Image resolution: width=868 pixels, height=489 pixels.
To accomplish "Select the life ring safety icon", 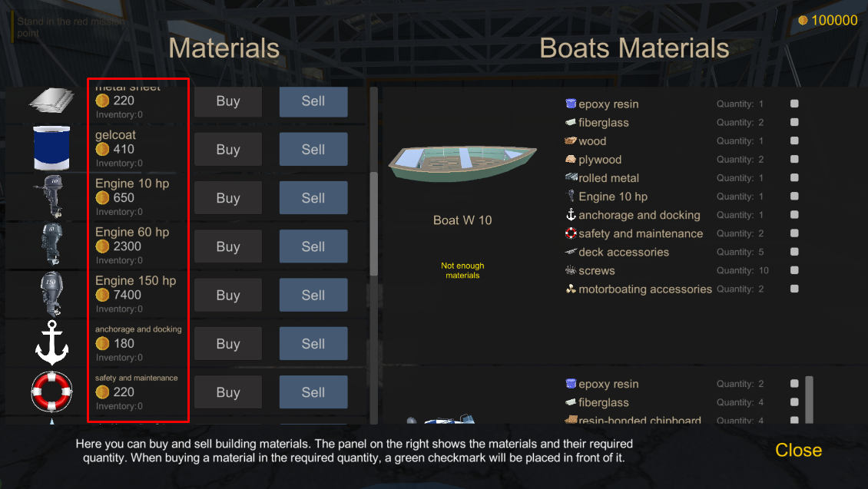I will coord(51,392).
